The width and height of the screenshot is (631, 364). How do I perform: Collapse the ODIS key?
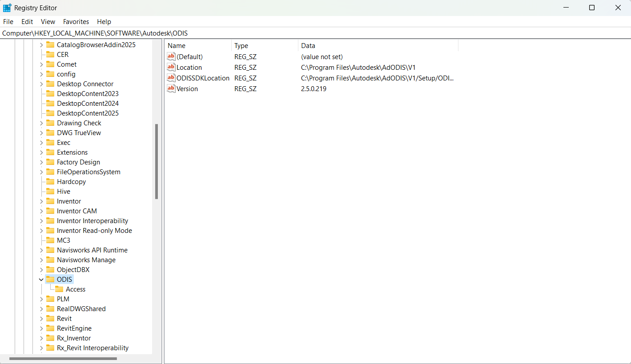tap(41, 280)
